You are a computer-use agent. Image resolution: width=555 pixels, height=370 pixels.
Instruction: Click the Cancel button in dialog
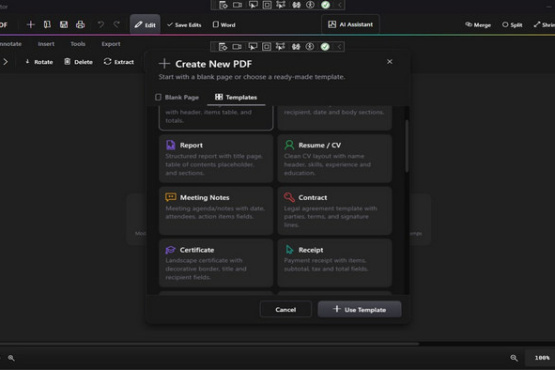tap(286, 309)
